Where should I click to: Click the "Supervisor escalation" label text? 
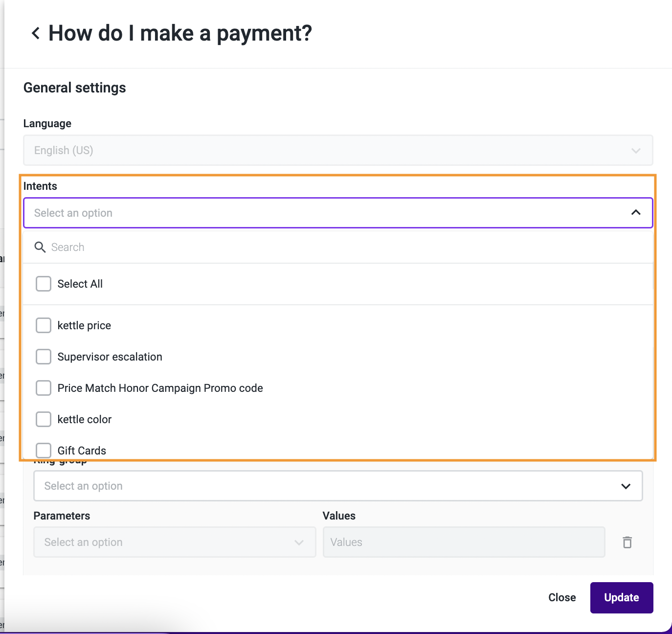point(110,357)
